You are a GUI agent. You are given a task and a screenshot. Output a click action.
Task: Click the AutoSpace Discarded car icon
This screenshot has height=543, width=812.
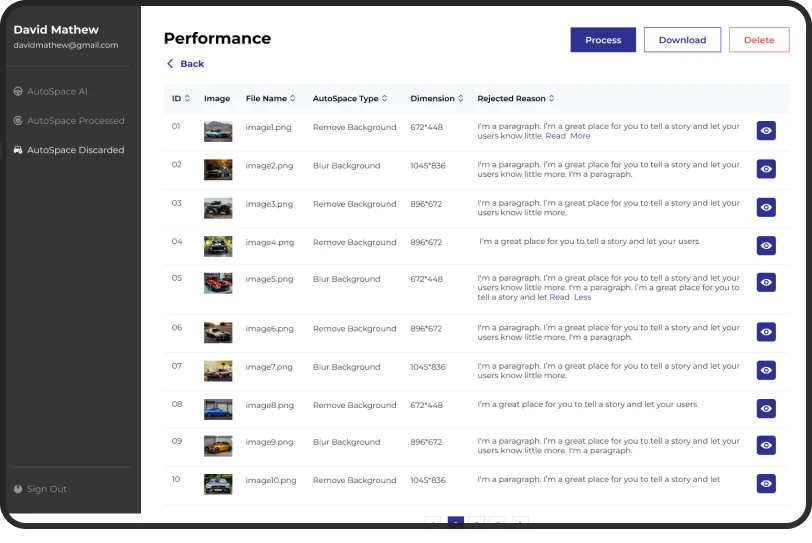click(x=18, y=150)
